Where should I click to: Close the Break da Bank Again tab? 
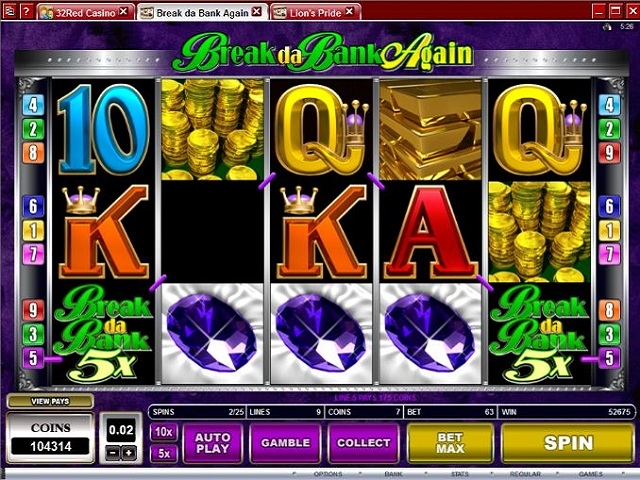(256, 11)
